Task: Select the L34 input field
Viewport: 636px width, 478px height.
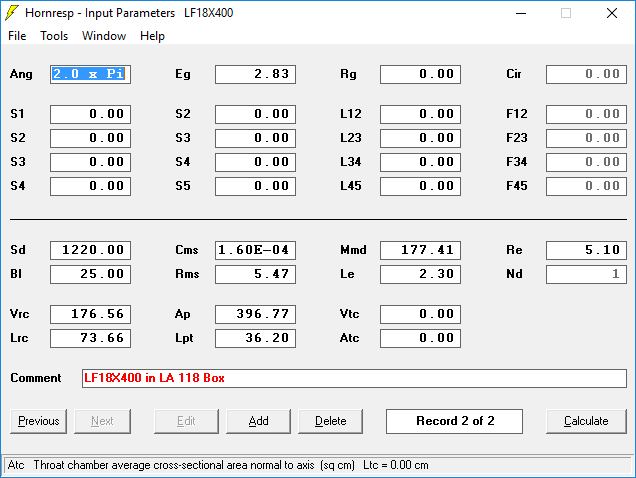Action: pyautogui.click(x=420, y=162)
